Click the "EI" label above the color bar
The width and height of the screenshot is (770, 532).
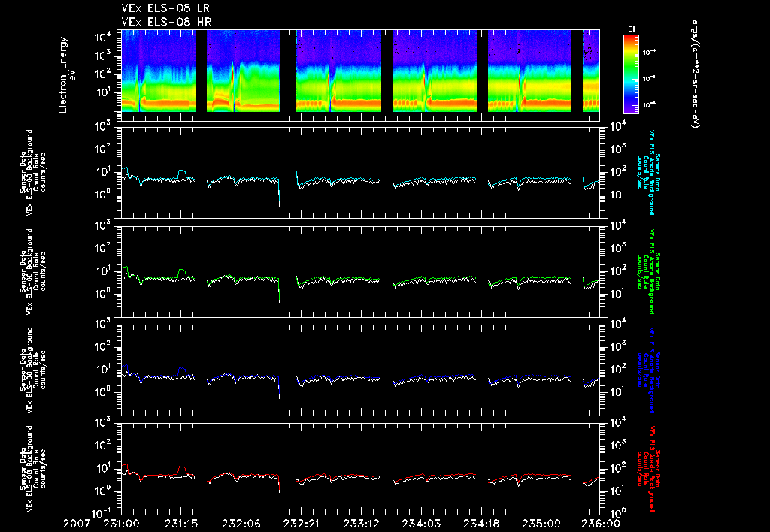point(631,30)
